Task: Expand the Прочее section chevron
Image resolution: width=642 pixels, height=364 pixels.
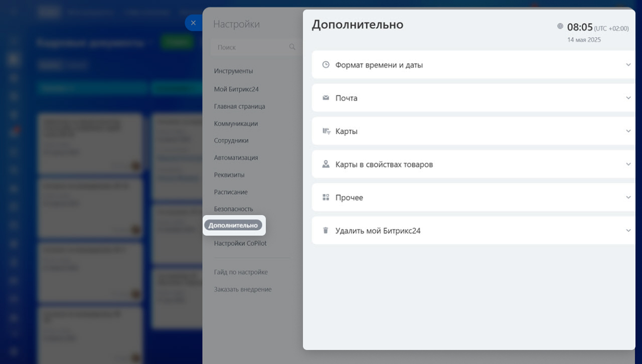Action: 628,198
